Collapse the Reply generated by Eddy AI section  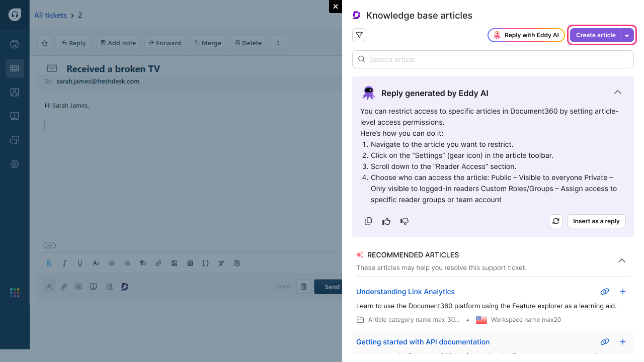click(618, 93)
